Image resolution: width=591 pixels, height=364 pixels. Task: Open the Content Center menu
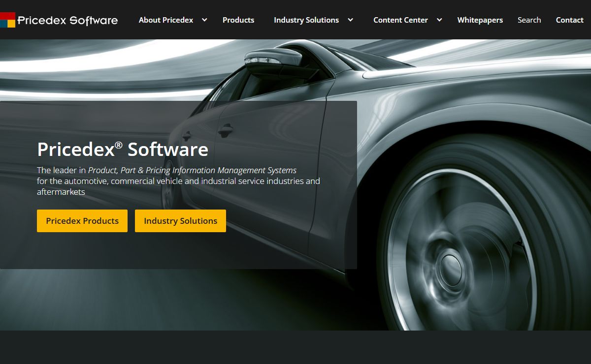coord(400,20)
